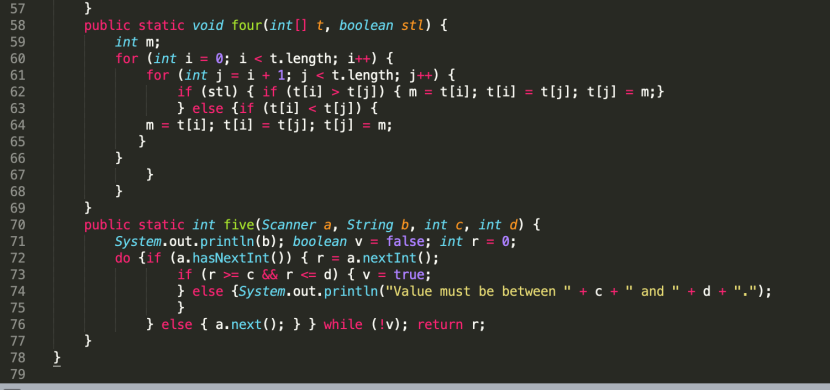Click the 'return' keyword on line 76
The height and width of the screenshot is (390, 830).
(x=440, y=325)
